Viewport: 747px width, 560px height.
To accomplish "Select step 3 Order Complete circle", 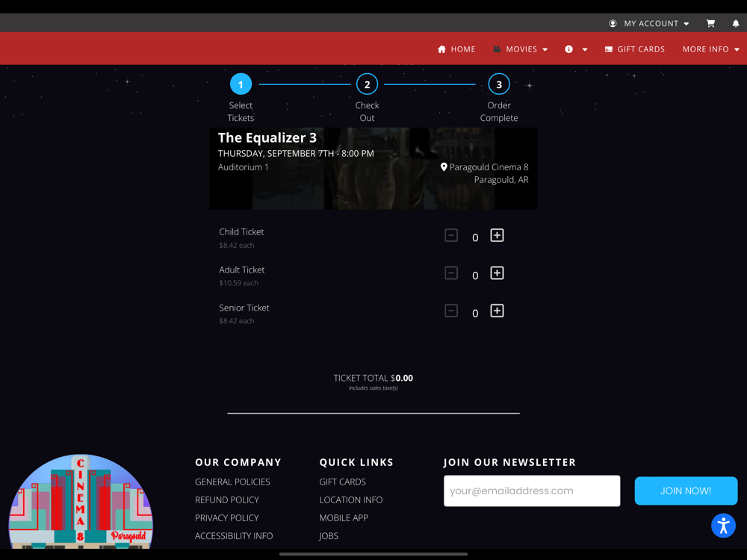I will (499, 84).
